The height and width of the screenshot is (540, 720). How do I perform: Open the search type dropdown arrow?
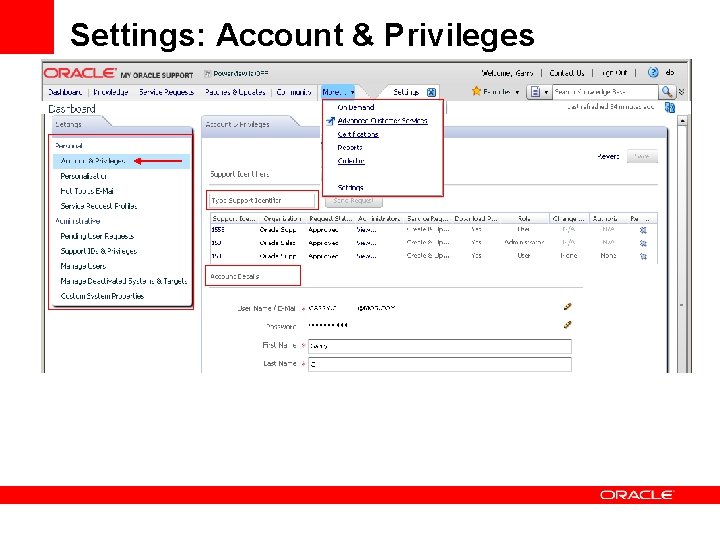pos(546,92)
